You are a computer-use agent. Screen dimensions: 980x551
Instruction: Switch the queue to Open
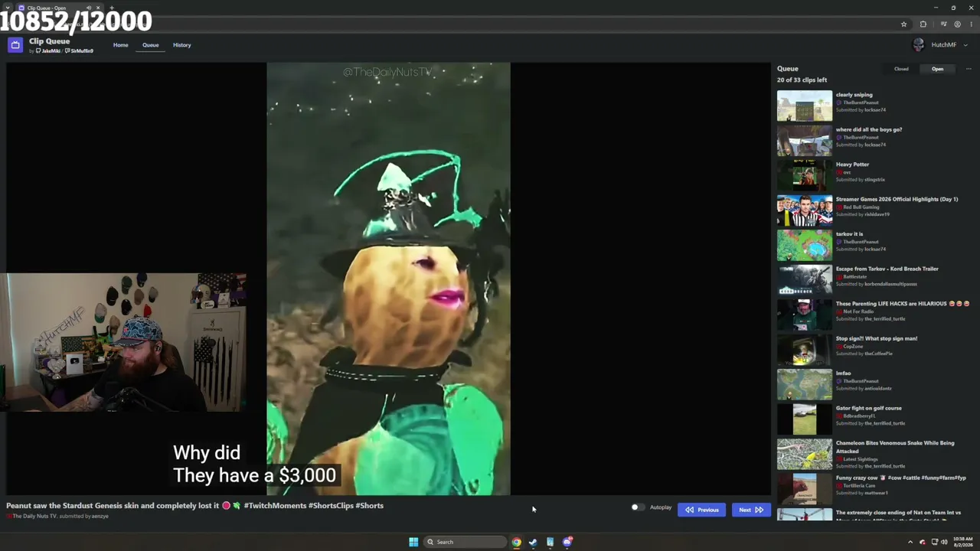click(x=938, y=69)
